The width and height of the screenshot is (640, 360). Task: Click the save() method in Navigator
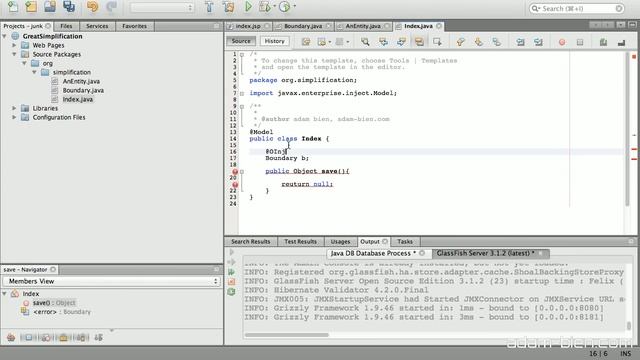[54, 303]
